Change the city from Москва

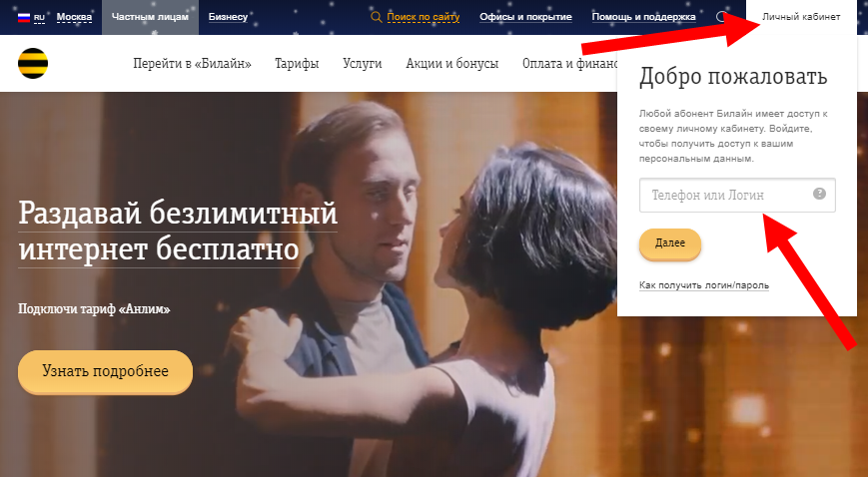[74, 17]
